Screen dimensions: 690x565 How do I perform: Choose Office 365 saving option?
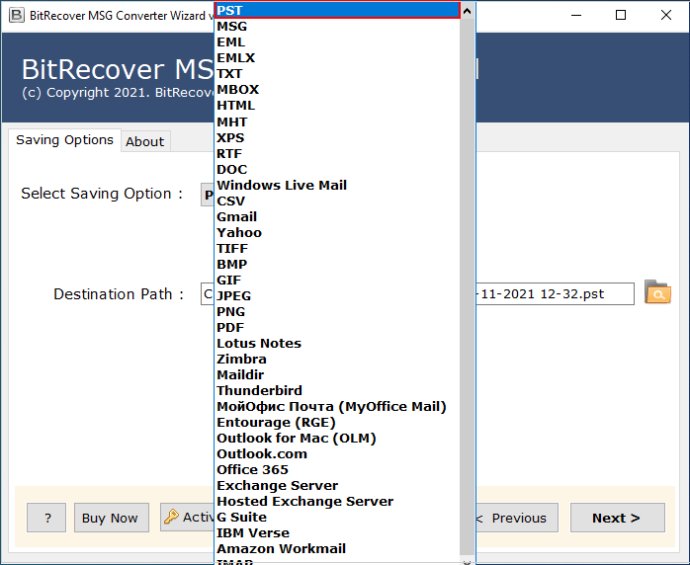tap(338, 470)
